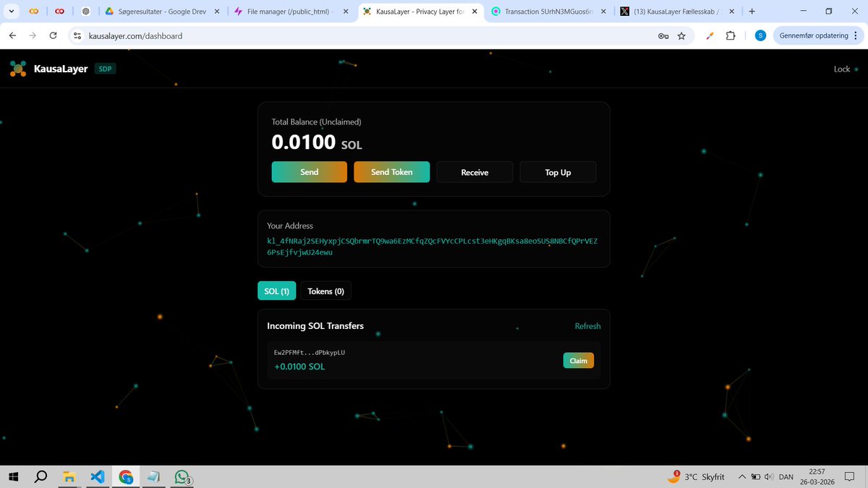This screenshot has height=488, width=868.
Task: Open the notepad-like taskbar app
Action: coord(153,477)
